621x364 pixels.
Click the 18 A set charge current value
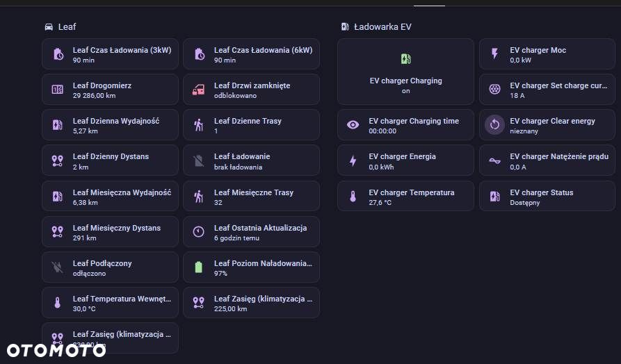[517, 96]
